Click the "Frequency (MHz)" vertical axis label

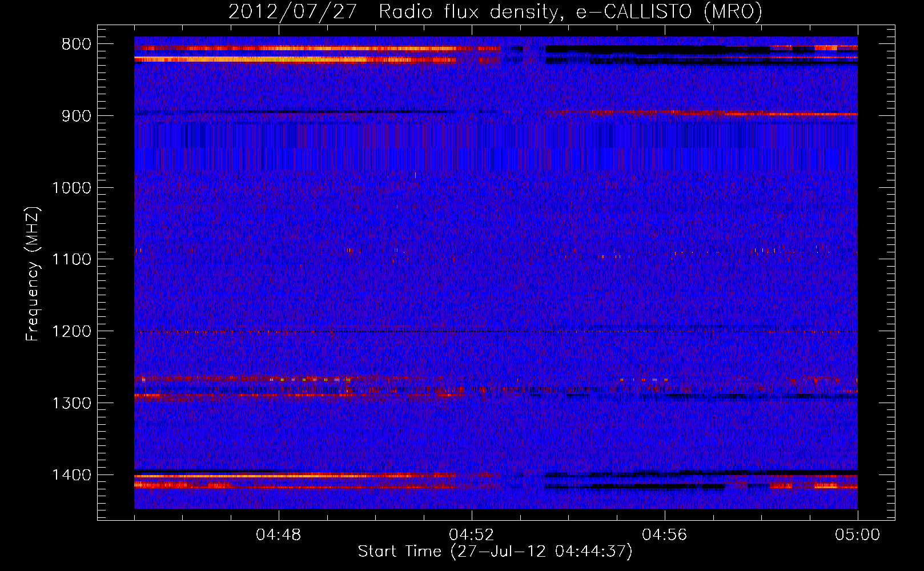[x=33, y=274]
